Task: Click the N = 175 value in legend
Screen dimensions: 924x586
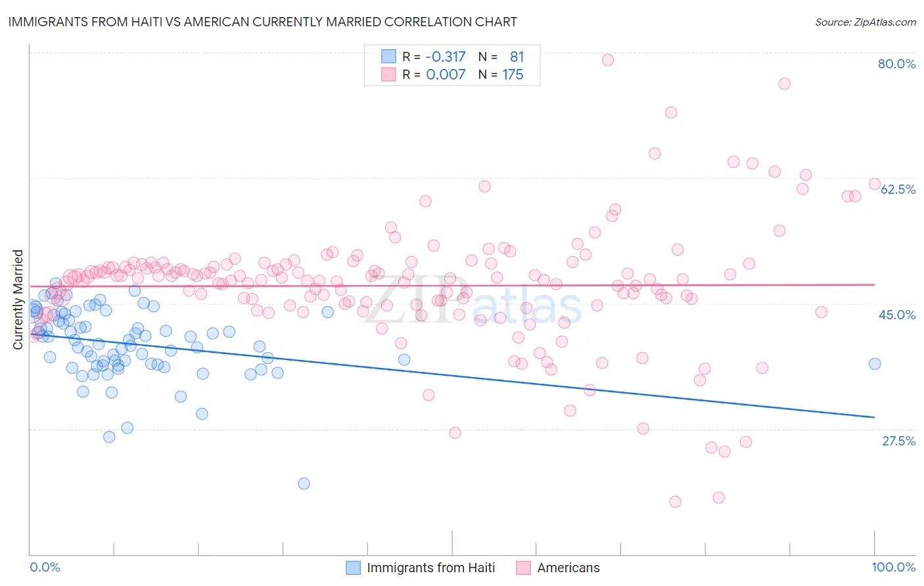Action: pyautogui.click(x=501, y=74)
